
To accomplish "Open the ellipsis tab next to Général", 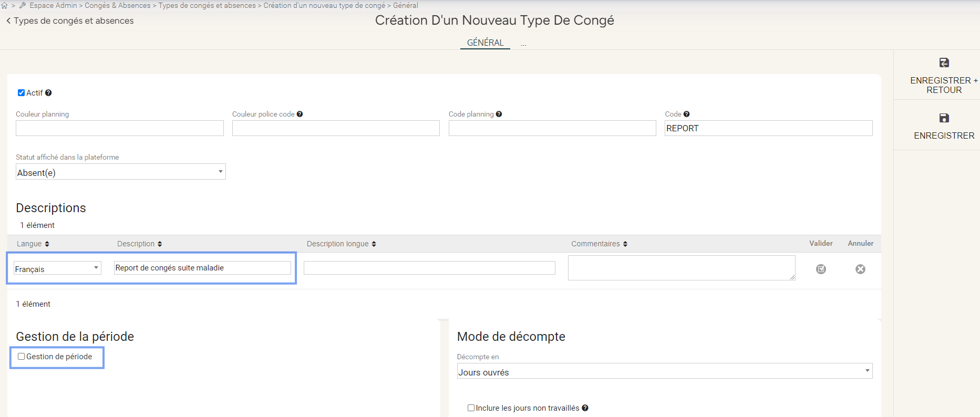I will coord(523,44).
